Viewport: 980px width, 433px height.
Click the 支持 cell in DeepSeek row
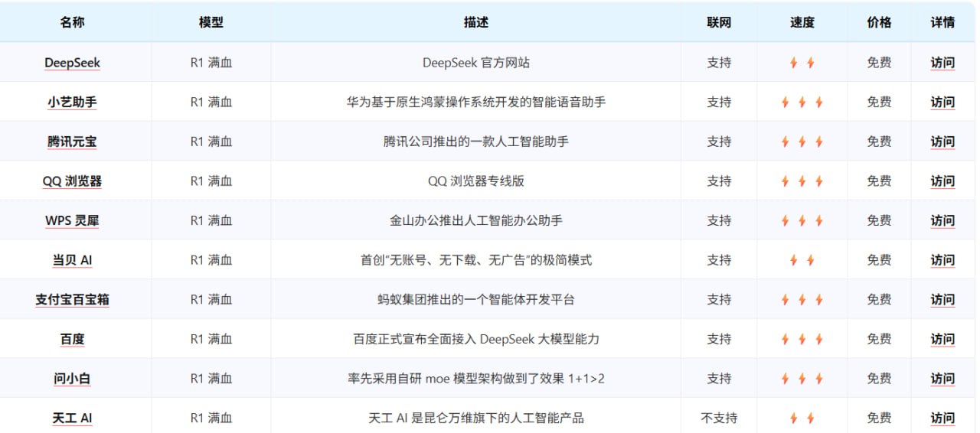[719, 63]
